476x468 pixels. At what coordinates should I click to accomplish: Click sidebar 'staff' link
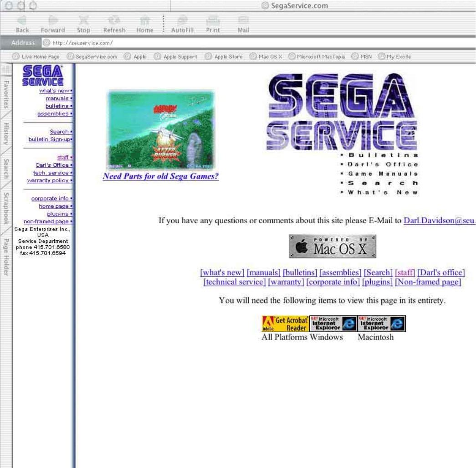coord(64,157)
